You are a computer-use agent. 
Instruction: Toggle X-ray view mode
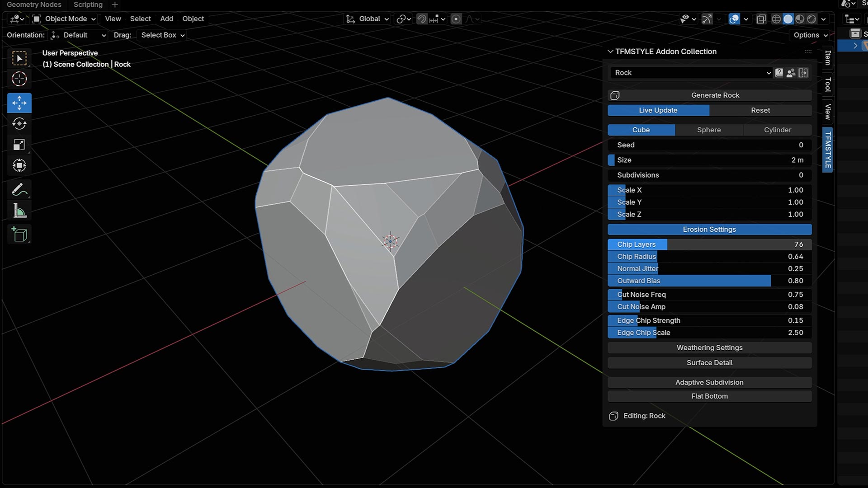761,19
